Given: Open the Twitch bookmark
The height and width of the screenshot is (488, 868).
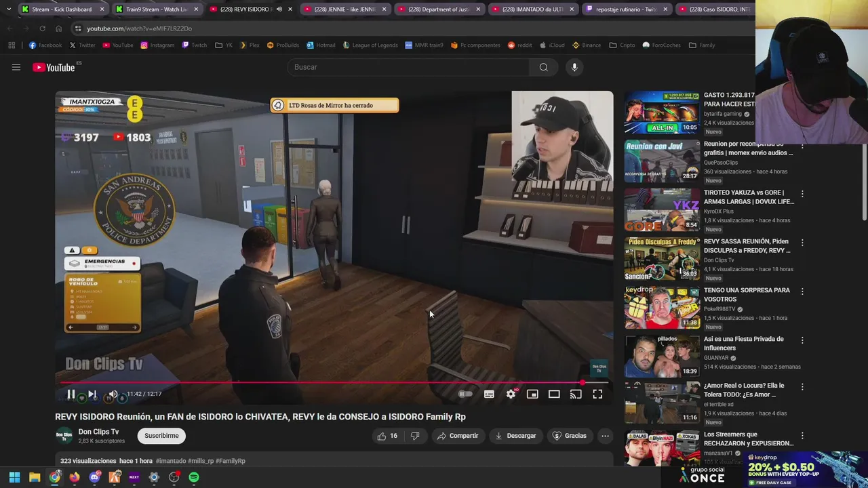Looking at the screenshot, I should pos(194,45).
